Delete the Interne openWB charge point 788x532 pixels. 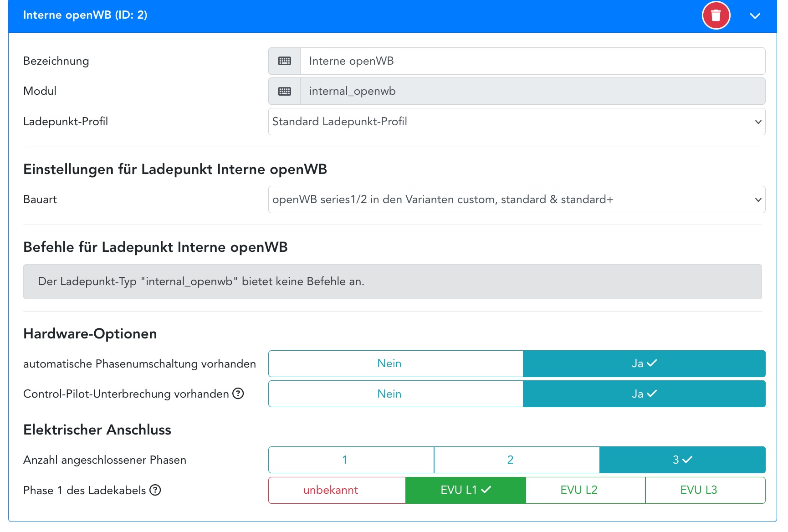click(x=716, y=15)
